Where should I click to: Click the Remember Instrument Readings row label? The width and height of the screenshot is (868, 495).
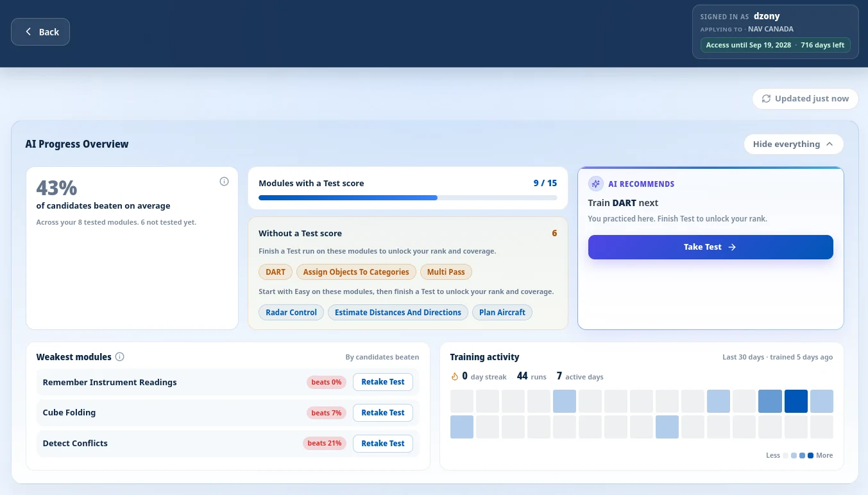click(110, 382)
